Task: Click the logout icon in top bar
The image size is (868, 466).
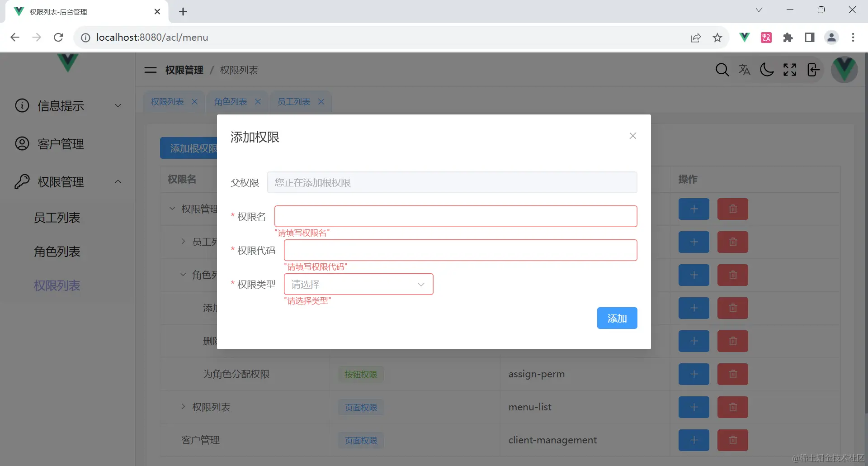Action: click(813, 70)
